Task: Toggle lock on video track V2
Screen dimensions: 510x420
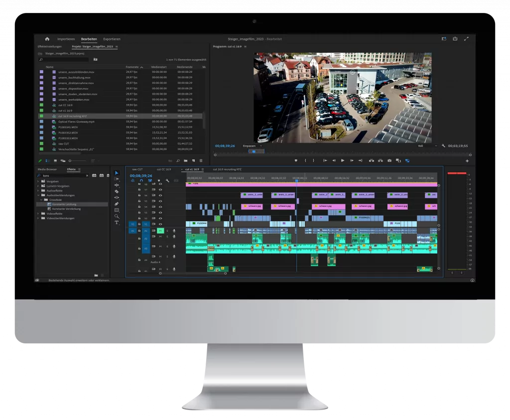Action: [x=139, y=218]
